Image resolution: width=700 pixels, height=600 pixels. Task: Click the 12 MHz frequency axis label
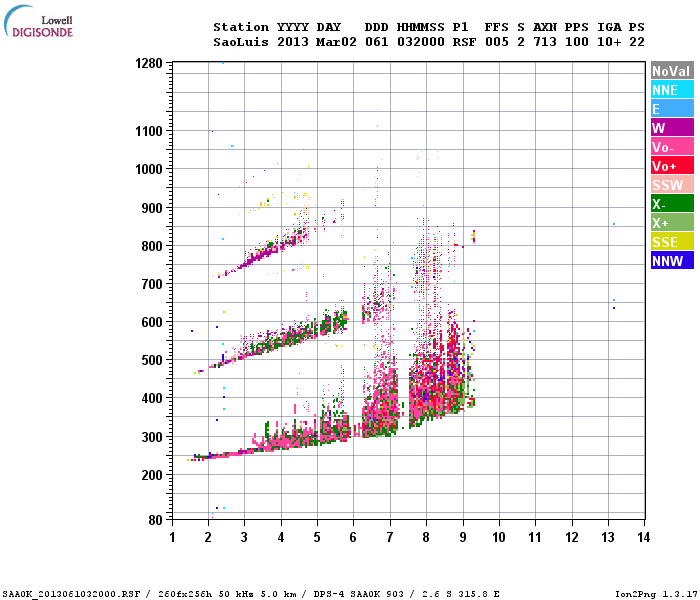tap(571, 537)
